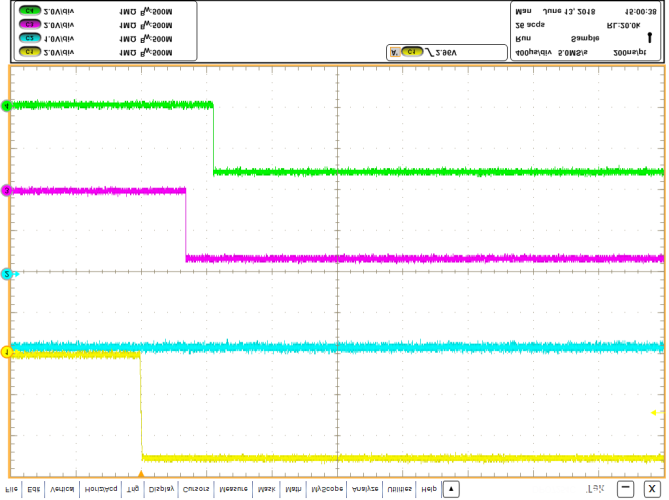This screenshot has height=500, width=669.
Task: Click the trigger source A C1 badge
Action: click(407, 51)
